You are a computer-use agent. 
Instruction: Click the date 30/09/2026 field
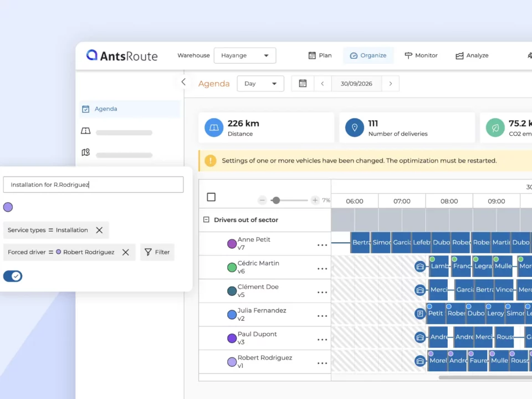point(356,84)
